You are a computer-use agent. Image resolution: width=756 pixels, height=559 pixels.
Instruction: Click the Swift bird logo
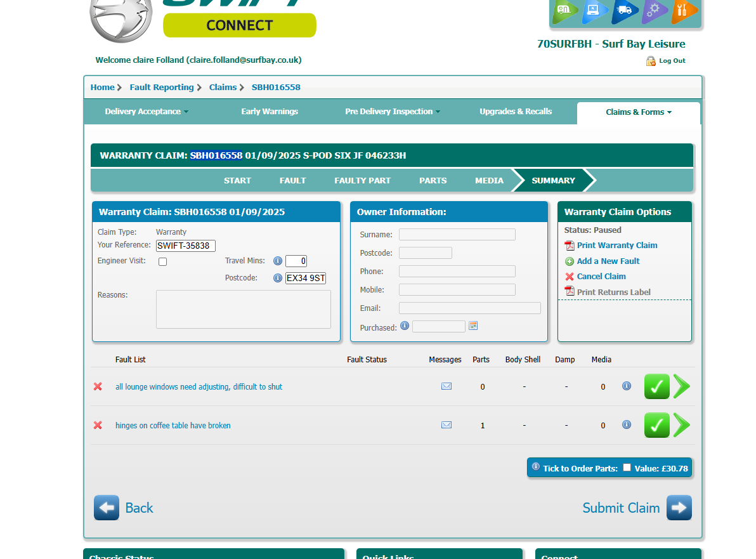121,19
